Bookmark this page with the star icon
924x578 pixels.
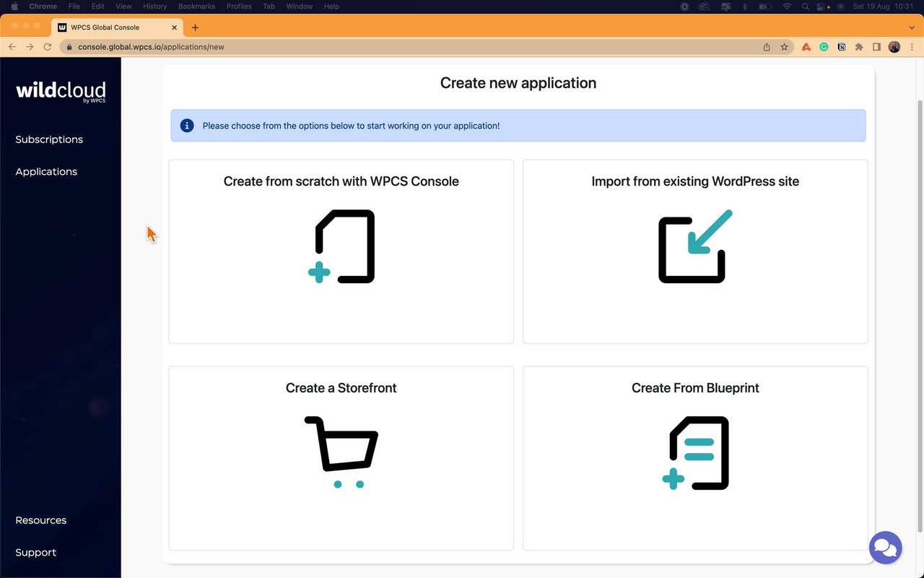[x=784, y=47]
